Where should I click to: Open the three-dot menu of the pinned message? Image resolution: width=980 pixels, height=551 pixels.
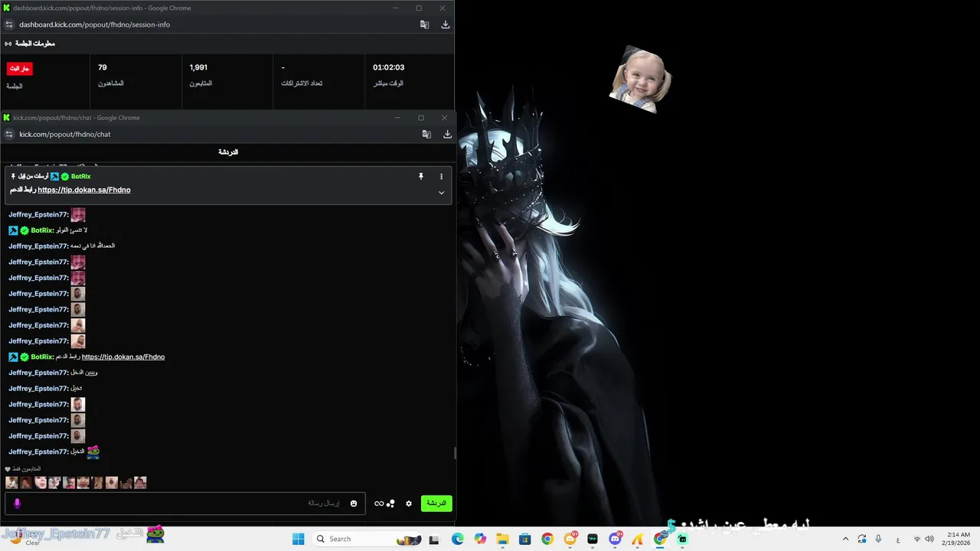coord(441,177)
